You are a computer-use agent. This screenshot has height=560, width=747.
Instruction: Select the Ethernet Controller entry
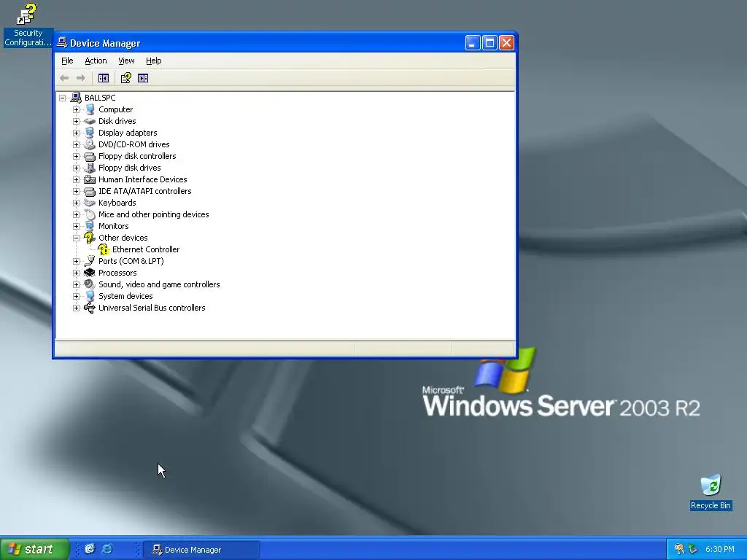(x=146, y=249)
